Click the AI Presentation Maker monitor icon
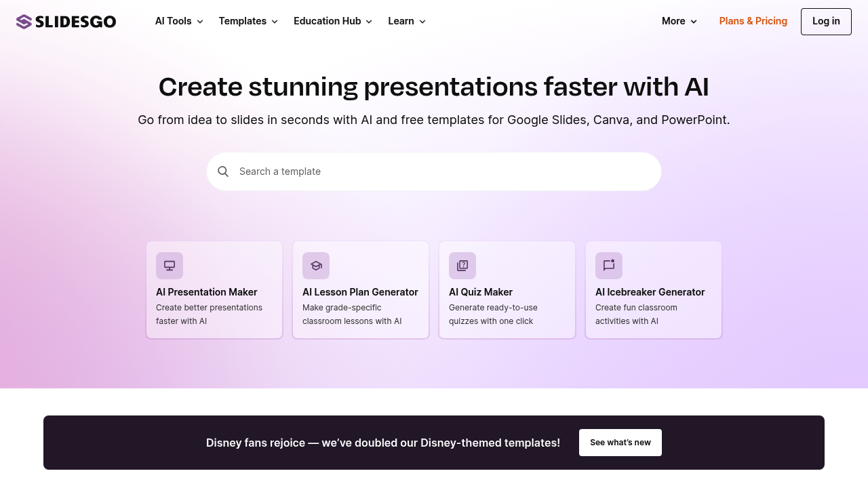 click(170, 266)
